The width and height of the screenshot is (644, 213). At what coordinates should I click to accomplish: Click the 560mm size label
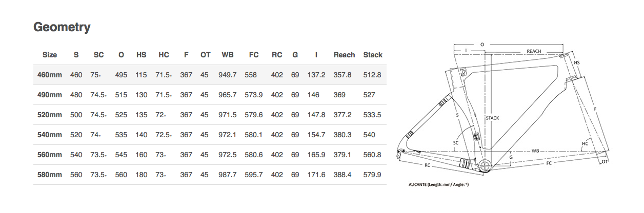pos(50,155)
